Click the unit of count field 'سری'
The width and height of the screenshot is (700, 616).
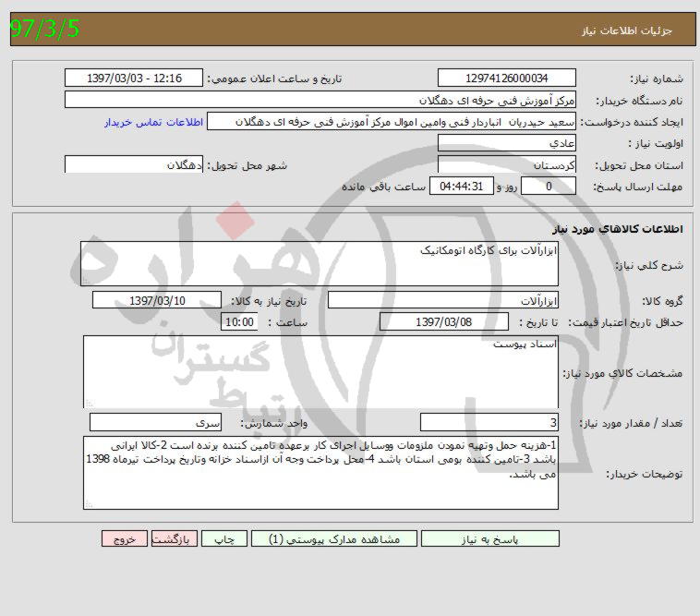[x=155, y=422]
